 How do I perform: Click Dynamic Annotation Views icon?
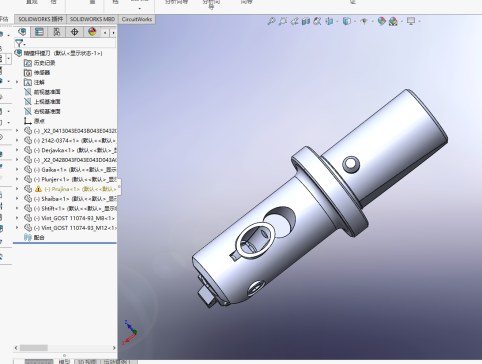317,21
